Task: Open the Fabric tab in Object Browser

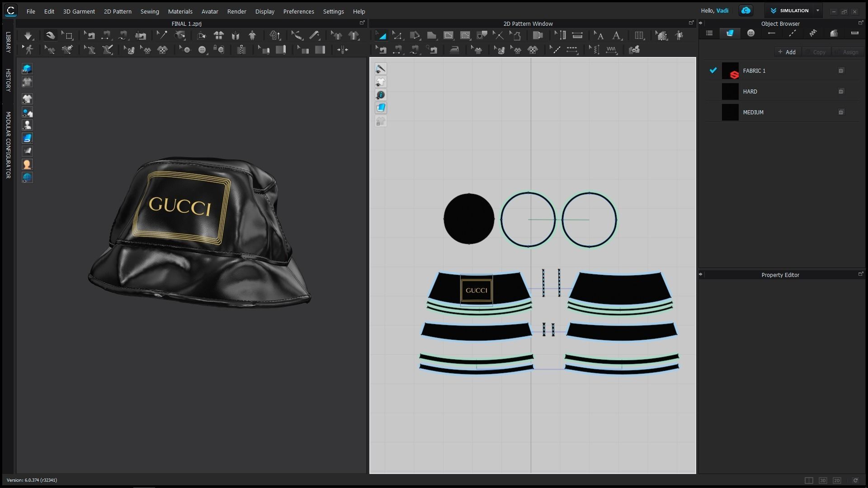Action: [x=730, y=33]
